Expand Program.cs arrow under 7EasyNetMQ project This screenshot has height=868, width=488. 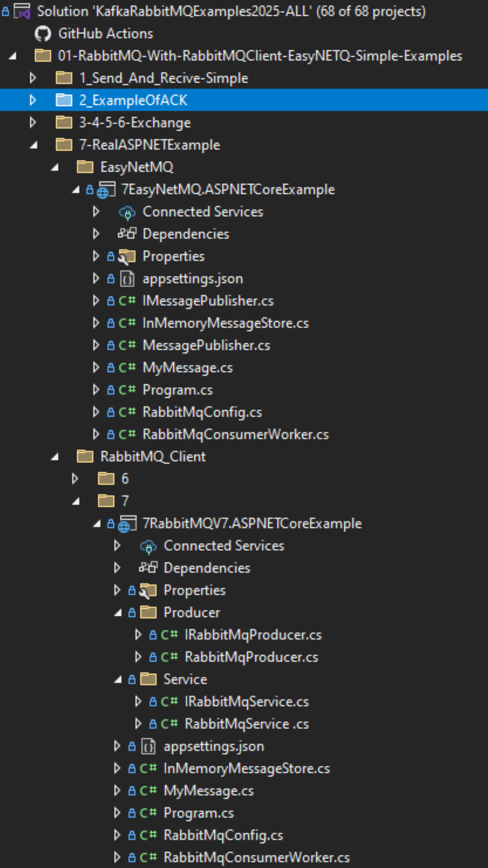96,390
